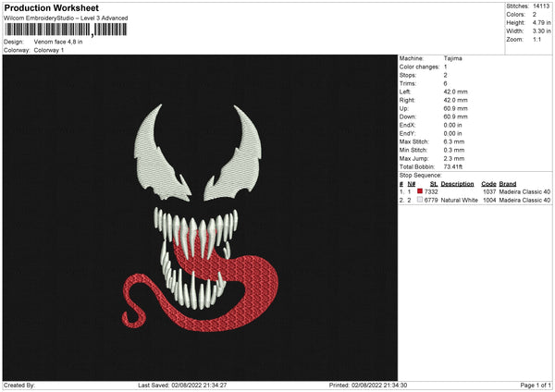Click the Venom face embroidery preview
555x392 pixels.
(x=199, y=217)
